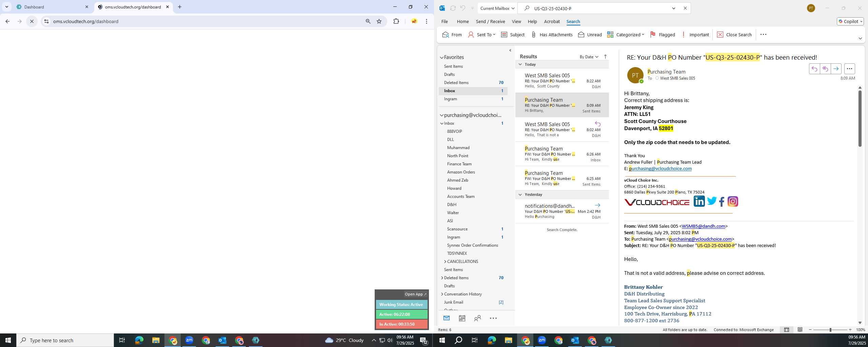Collapse the Outlook folder pane
The image size is (868, 347).
(x=510, y=50)
